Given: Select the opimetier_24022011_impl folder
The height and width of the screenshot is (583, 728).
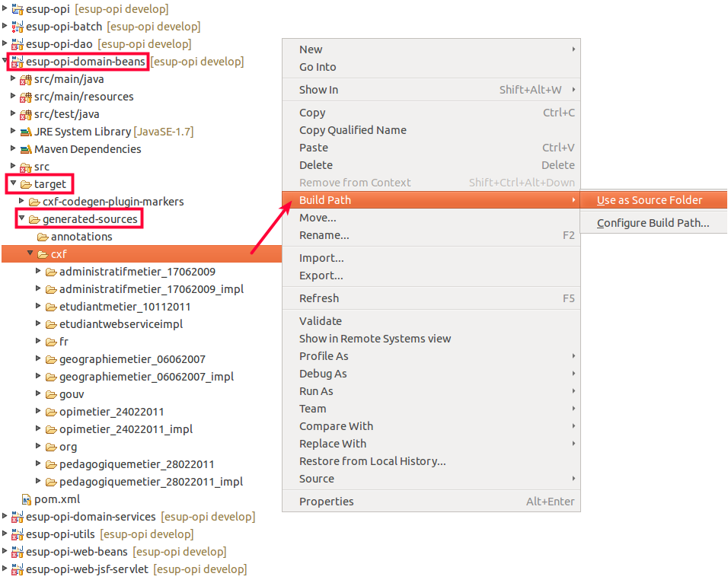Looking at the screenshot, I should tap(126, 429).
